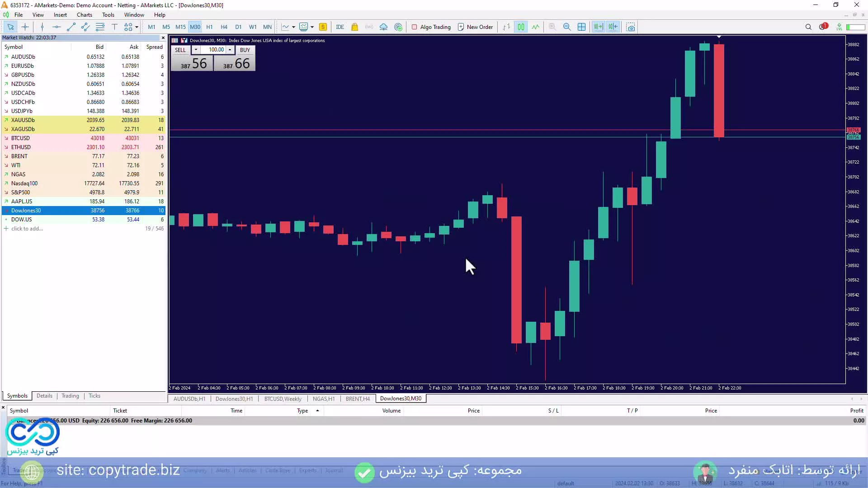Switch chart to candlesticks mode
The width and height of the screenshot is (868, 488).
521,27
